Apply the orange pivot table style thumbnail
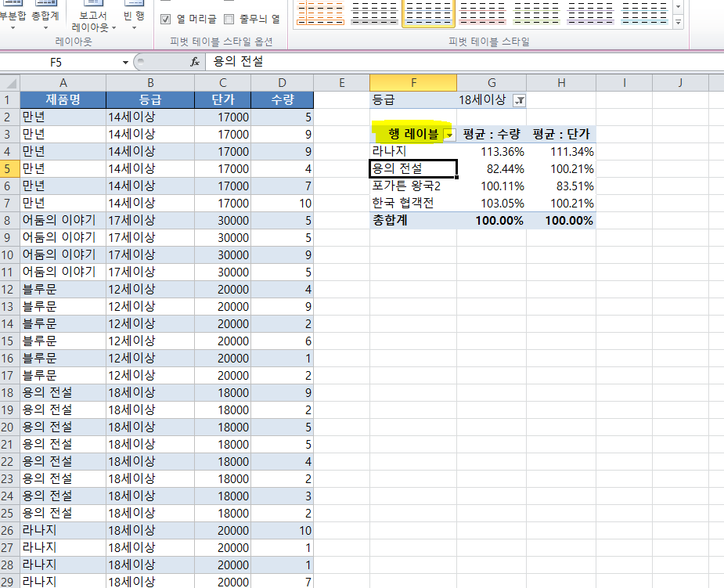Screen dimensions: 724x588 pyautogui.click(x=319, y=13)
